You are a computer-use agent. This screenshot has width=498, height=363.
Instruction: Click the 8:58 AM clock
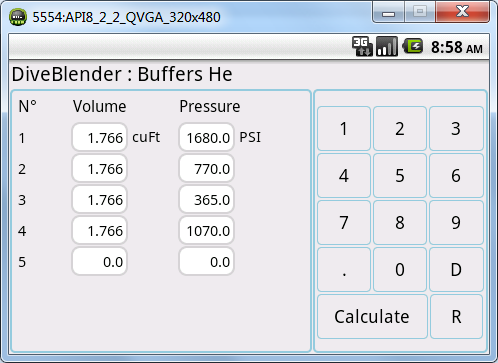click(457, 47)
